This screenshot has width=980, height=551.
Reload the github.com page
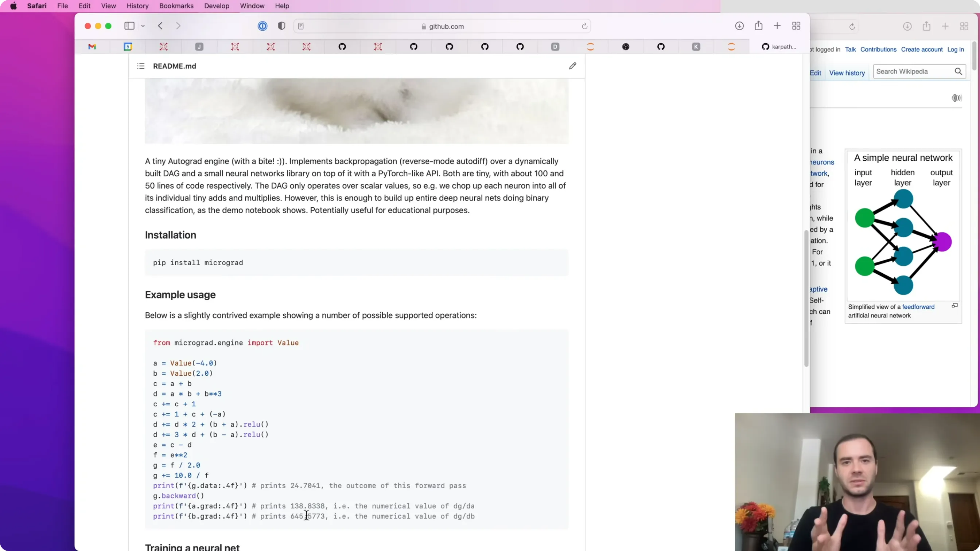[584, 26]
